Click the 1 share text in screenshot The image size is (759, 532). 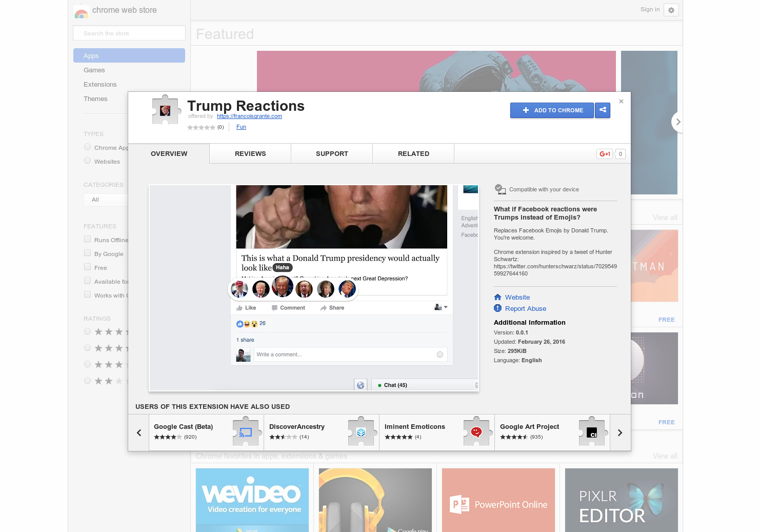(245, 340)
